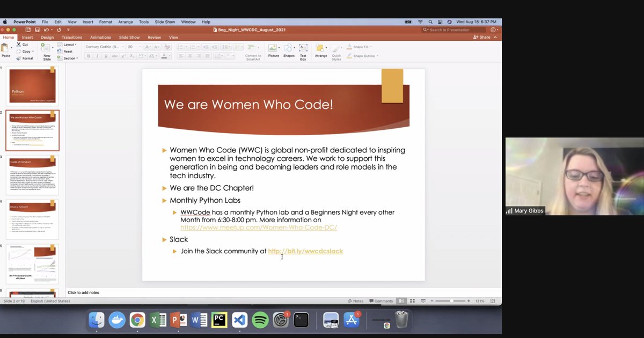Click the Search in Presentation field
The width and height of the screenshot is (644, 338).
[453, 30]
